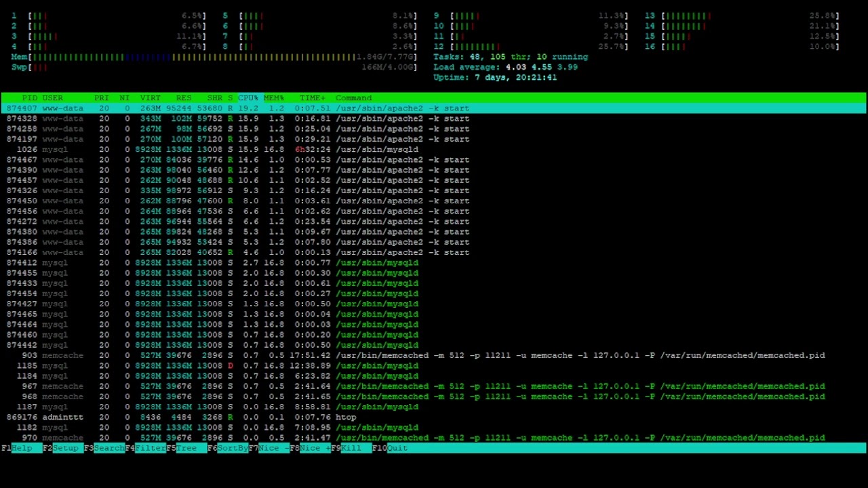Click the CPU 12 meter showing 25.7%

(531, 47)
